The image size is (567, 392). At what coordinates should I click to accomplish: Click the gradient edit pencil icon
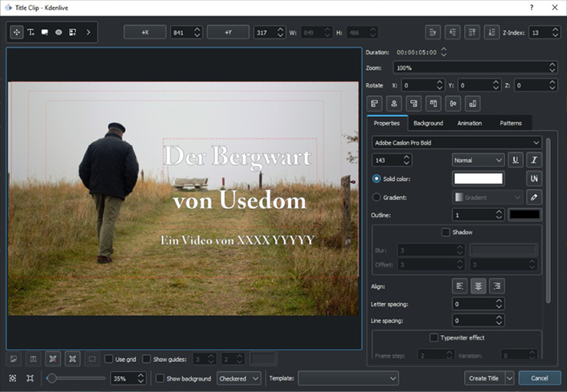point(534,198)
